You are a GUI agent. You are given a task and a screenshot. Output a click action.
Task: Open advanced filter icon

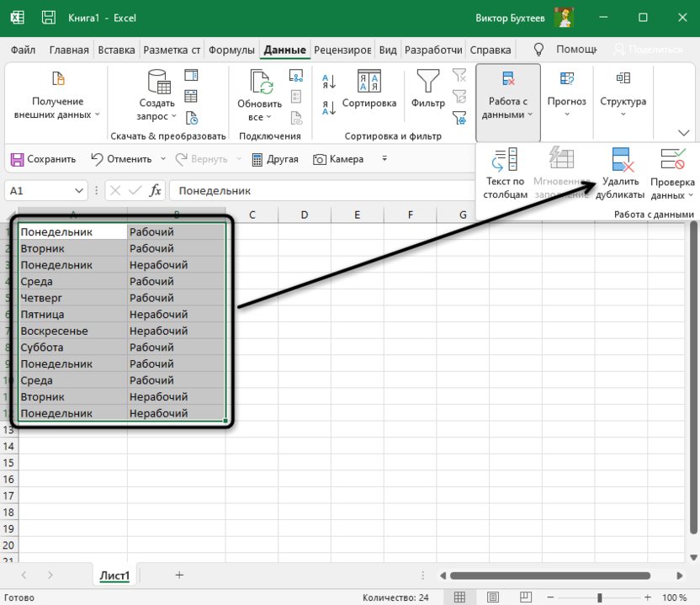click(459, 118)
